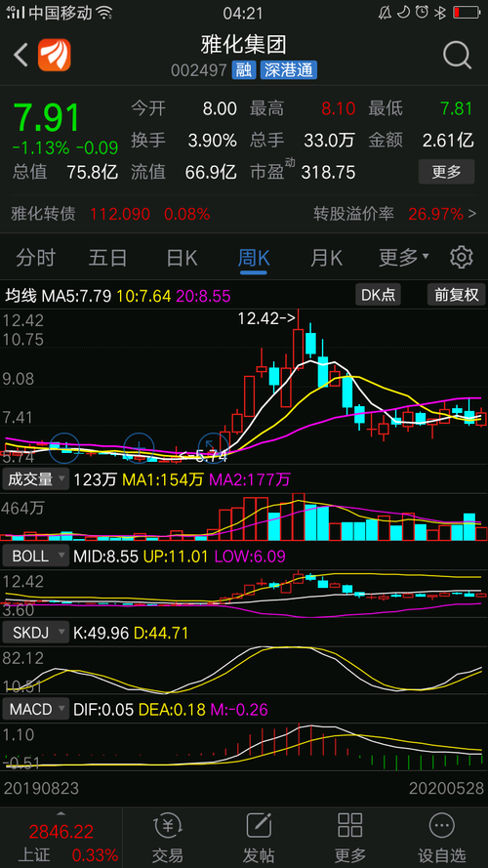Open chart settings gear icon

[x=462, y=258]
